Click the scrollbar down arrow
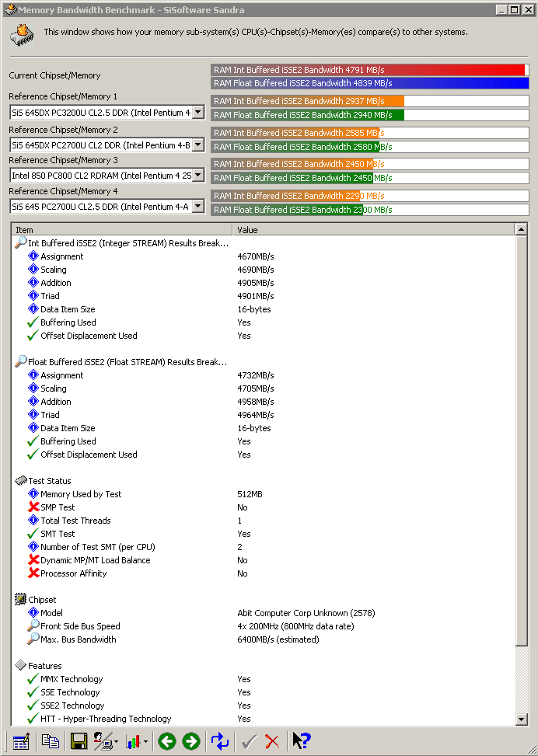The height and width of the screenshot is (756, 538). pos(521,719)
